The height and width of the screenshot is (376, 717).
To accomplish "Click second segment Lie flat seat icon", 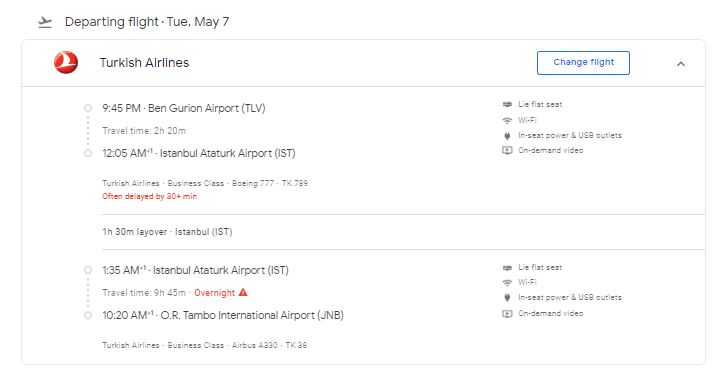I will pos(507,268).
